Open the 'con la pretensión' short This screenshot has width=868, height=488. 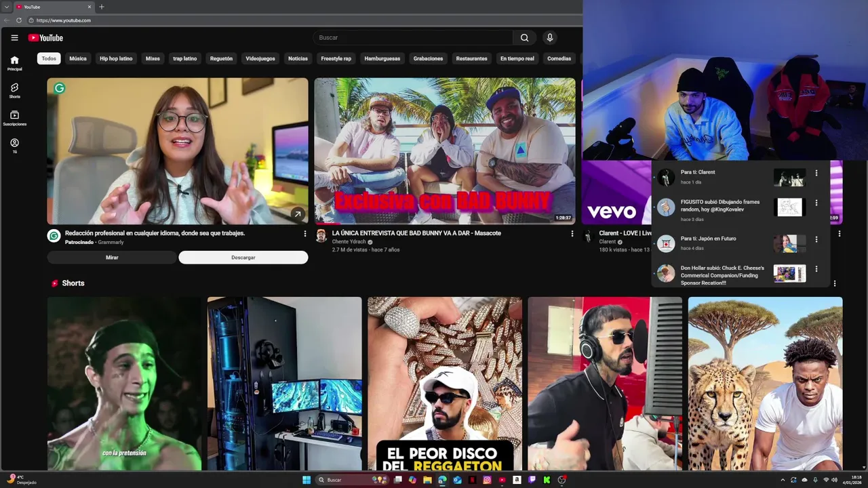pos(124,384)
